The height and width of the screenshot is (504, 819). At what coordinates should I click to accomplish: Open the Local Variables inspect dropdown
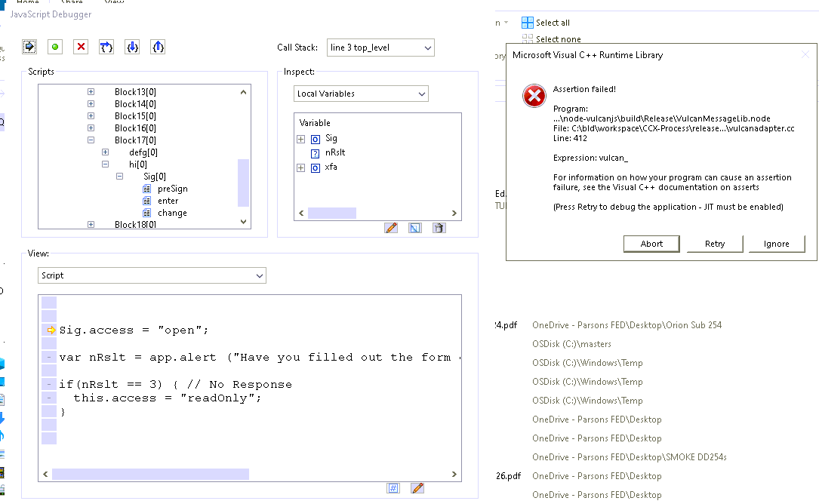pyautogui.click(x=361, y=94)
